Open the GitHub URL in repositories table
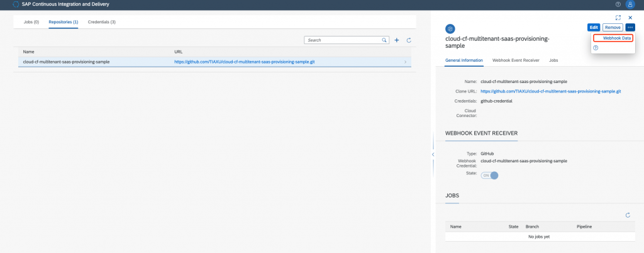644x253 pixels. pyautogui.click(x=245, y=62)
